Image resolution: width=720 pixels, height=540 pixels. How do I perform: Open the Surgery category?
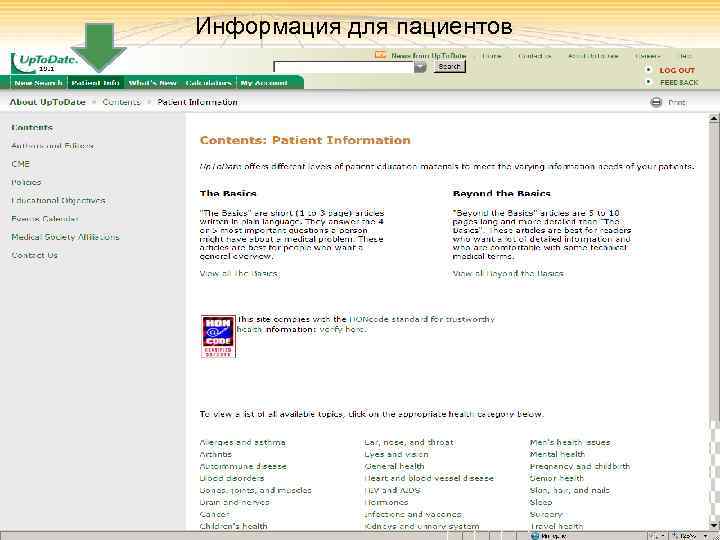tap(546, 514)
